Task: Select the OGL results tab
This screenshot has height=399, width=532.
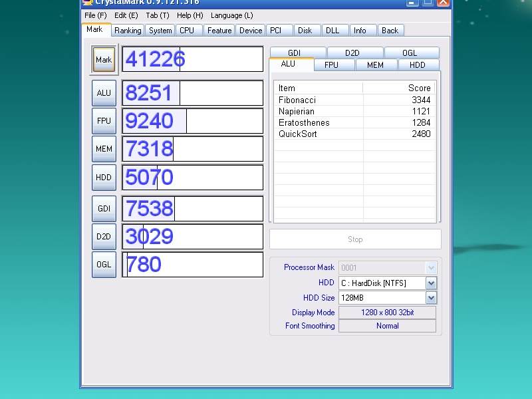Action: pos(411,53)
